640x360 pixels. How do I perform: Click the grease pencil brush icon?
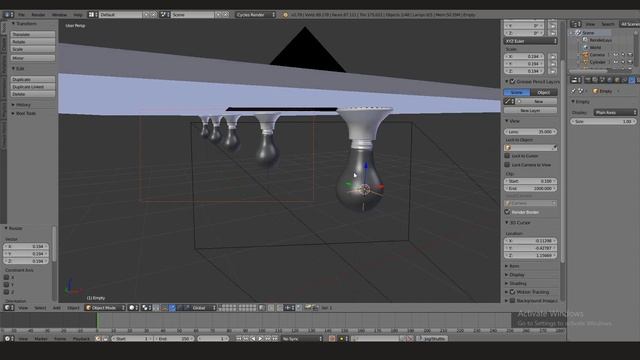point(508,101)
